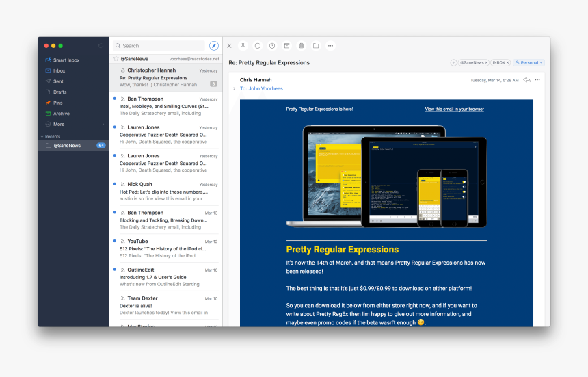Open the toolbar's three-dot more actions button

[x=330, y=46]
